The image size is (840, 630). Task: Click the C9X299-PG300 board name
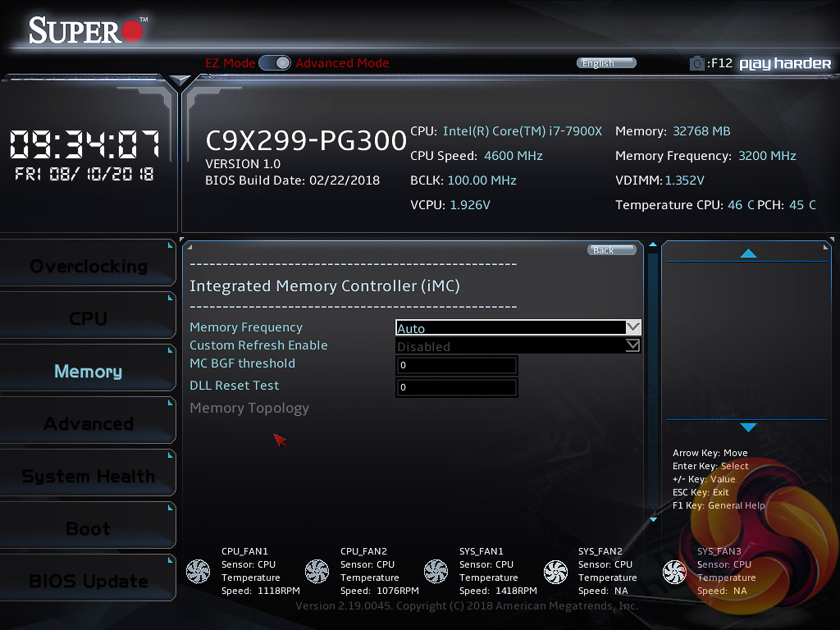306,140
